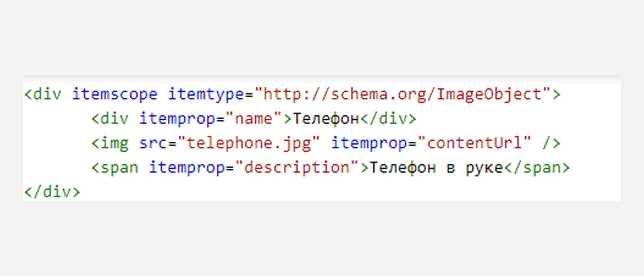Viewport: 644px width, 276px height.
Task: Click the "contentUrl" attribute value
Action: coord(474,143)
